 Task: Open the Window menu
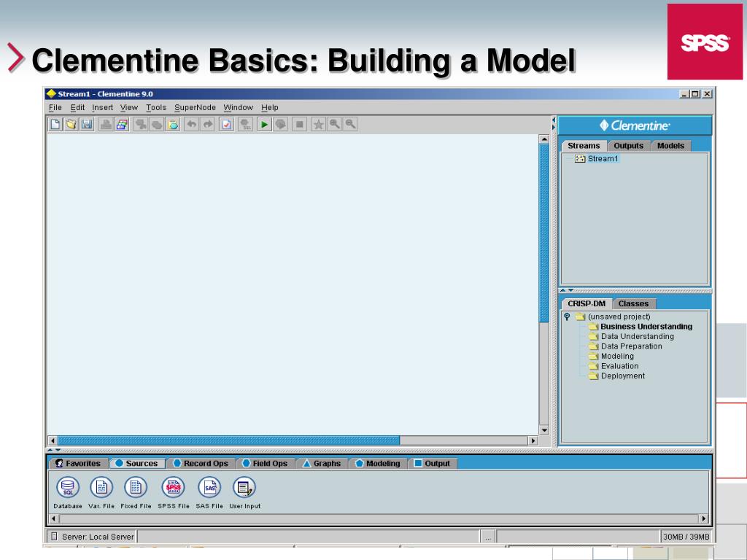click(x=239, y=108)
